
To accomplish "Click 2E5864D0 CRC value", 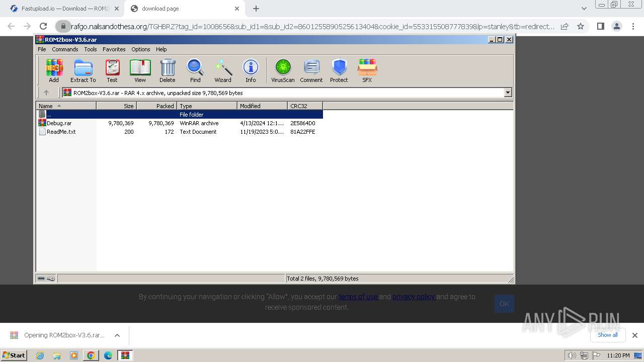I will pyautogui.click(x=303, y=123).
